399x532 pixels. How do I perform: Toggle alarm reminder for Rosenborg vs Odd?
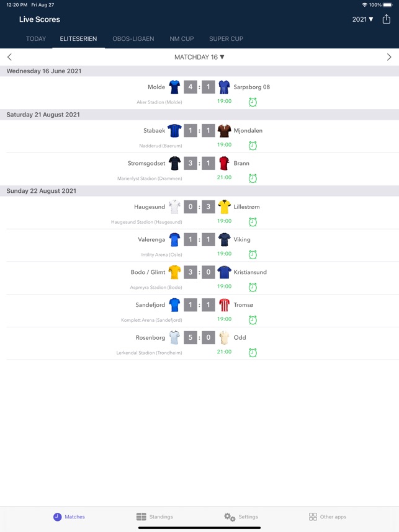tap(253, 353)
